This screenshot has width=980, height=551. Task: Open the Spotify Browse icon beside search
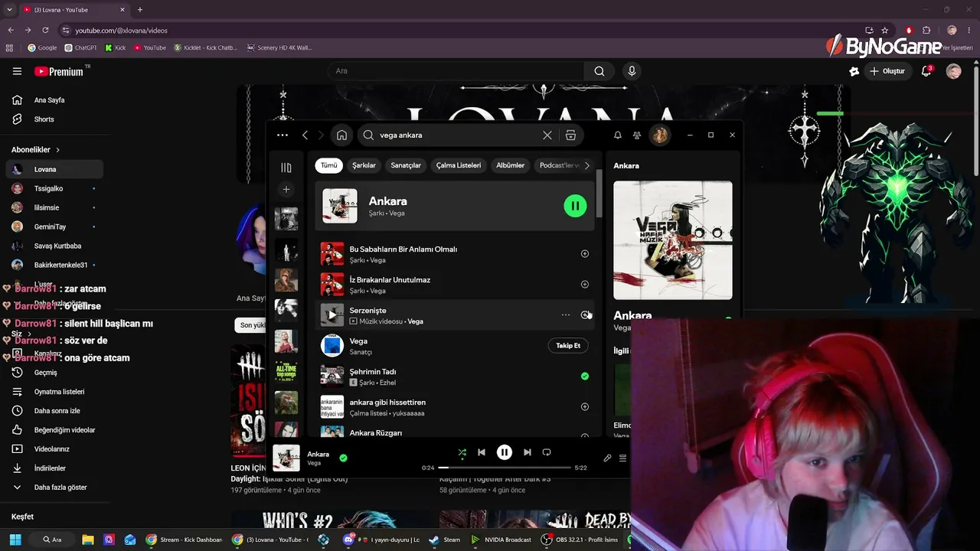[x=570, y=135]
